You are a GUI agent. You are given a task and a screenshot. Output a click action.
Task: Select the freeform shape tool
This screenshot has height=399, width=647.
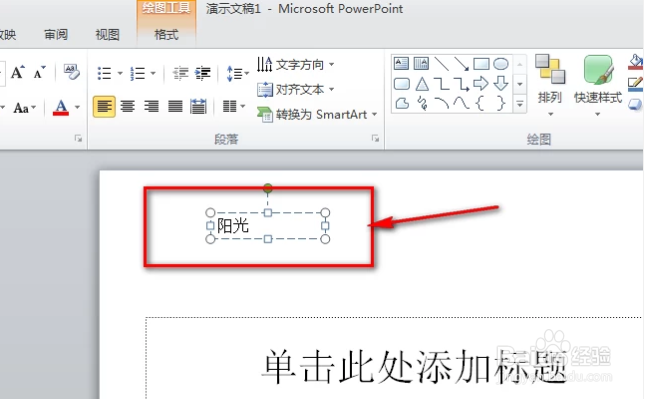pos(401,103)
